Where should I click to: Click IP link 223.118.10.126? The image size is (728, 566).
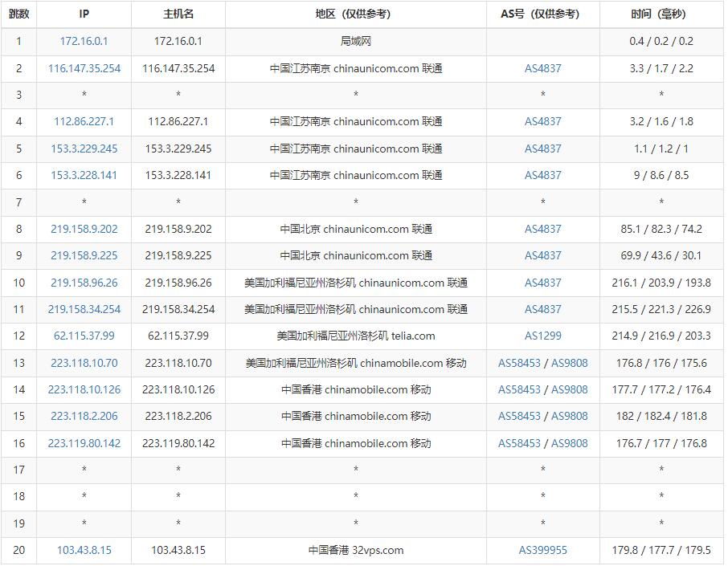pos(84,389)
